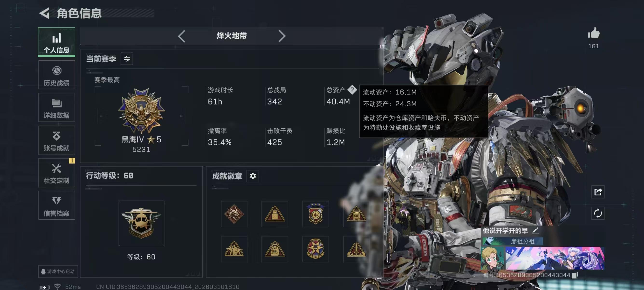Click the level 60 helicopter emblem
The height and width of the screenshot is (290, 644).
click(x=141, y=223)
